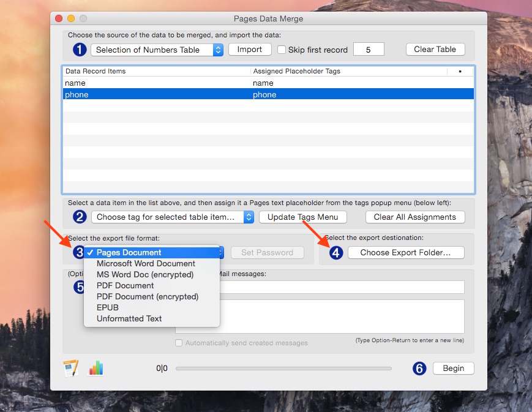Click the Assigned Placeholder Tags column header
Image resolution: width=532 pixels, height=412 pixels.
pos(349,71)
